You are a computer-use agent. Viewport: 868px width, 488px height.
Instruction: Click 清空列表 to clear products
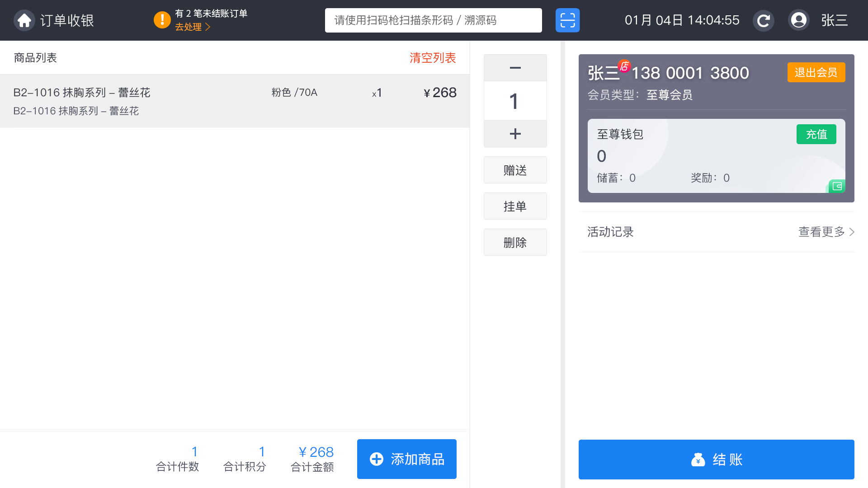tap(433, 58)
